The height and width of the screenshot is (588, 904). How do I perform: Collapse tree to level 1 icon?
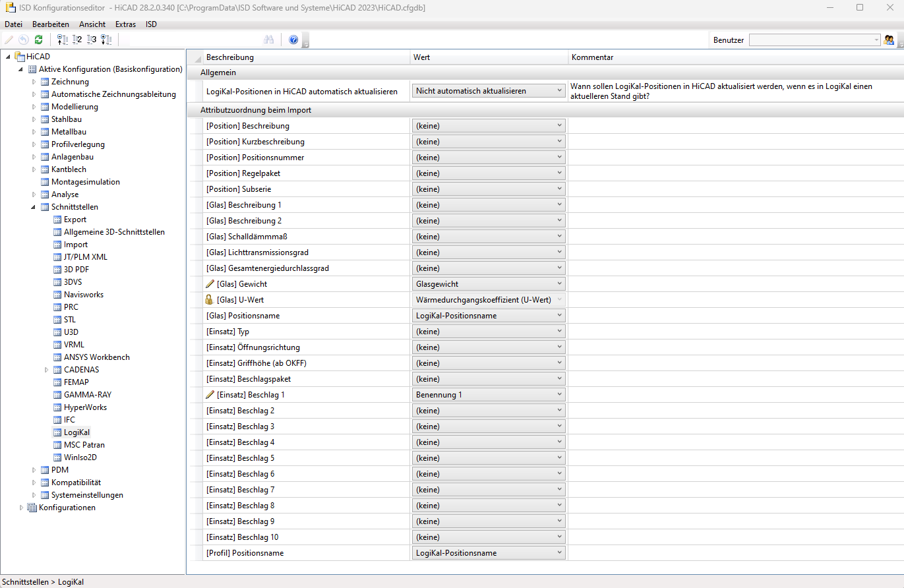tap(63, 40)
